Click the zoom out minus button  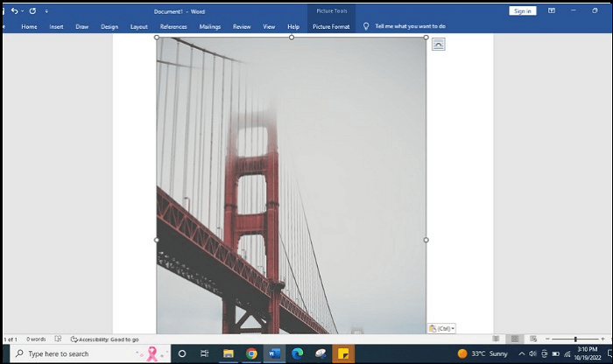pyautogui.click(x=547, y=339)
